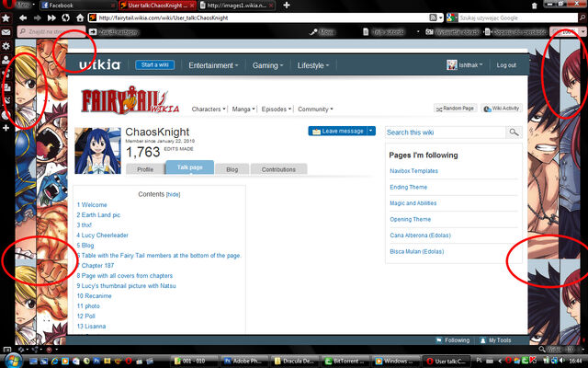This screenshot has height=368, width=588.
Task: Open the Blog tab
Action: pos(232,169)
